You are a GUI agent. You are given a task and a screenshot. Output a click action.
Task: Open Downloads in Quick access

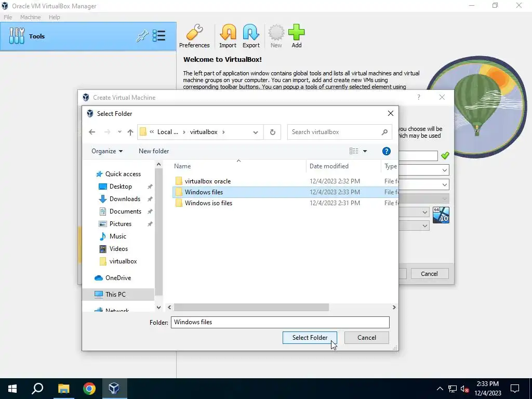tap(125, 199)
